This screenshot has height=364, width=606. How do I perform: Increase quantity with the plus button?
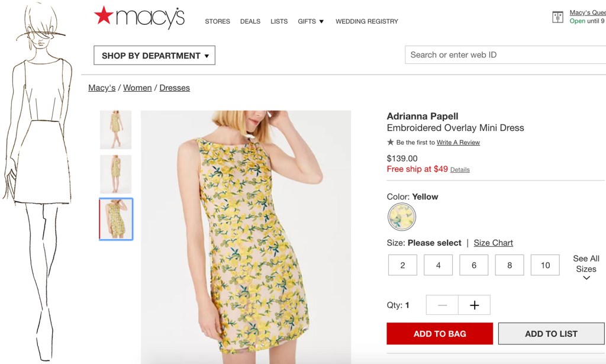(x=474, y=305)
